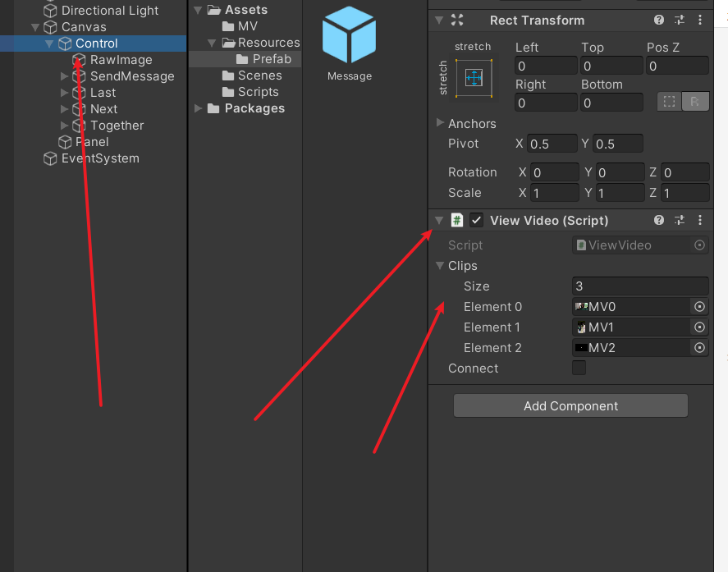Click the Scale Y field
The height and width of the screenshot is (572, 728).
[x=620, y=193]
